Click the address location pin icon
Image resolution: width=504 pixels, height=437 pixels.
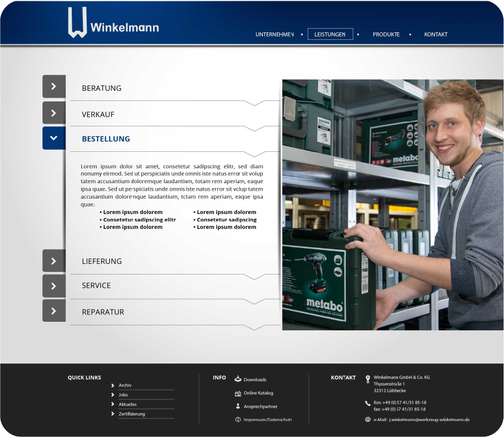point(368,379)
